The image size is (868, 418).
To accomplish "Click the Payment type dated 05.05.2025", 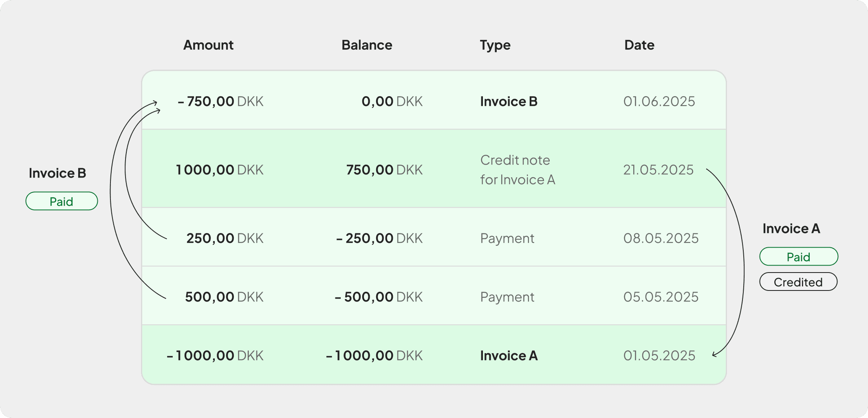I will point(507,297).
